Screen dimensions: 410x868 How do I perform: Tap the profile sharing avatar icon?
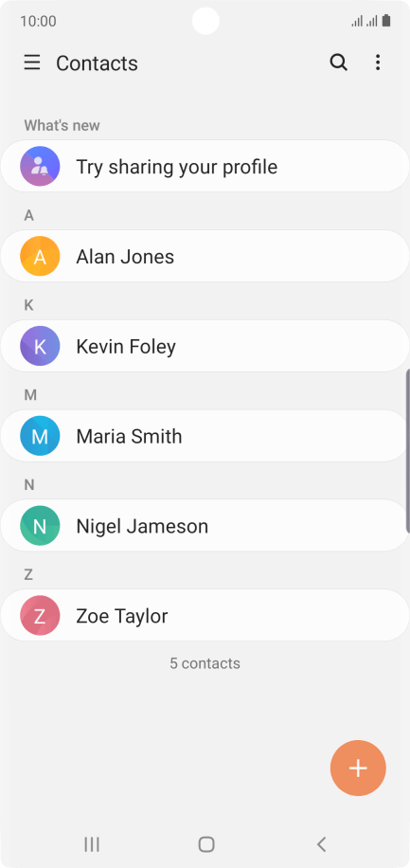click(x=40, y=166)
